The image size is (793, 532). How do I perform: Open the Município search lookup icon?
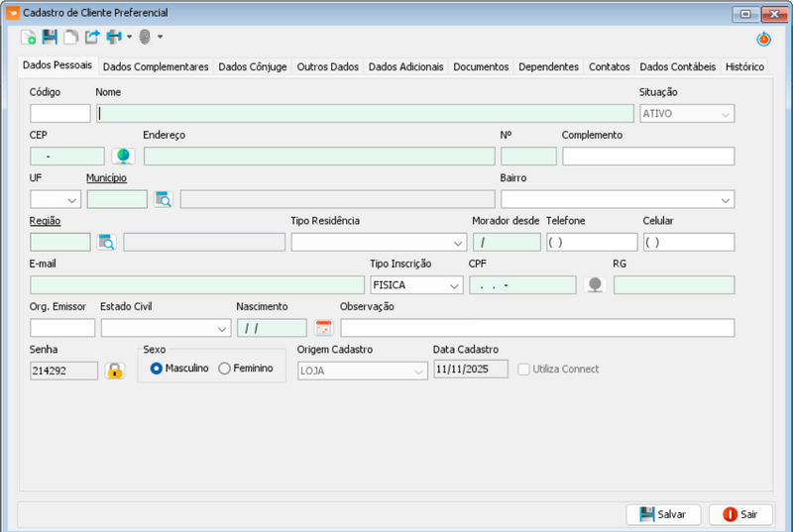[x=163, y=199]
